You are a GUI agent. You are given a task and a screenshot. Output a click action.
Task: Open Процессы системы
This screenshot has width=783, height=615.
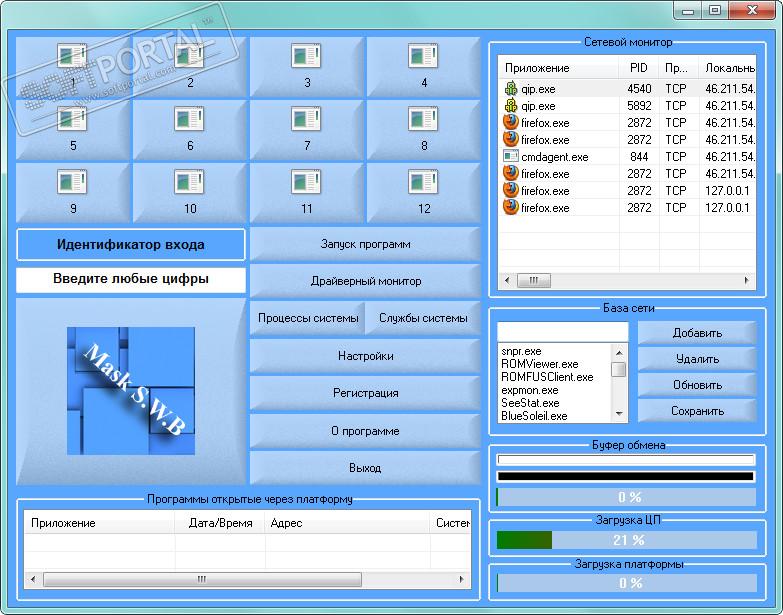[308, 318]
